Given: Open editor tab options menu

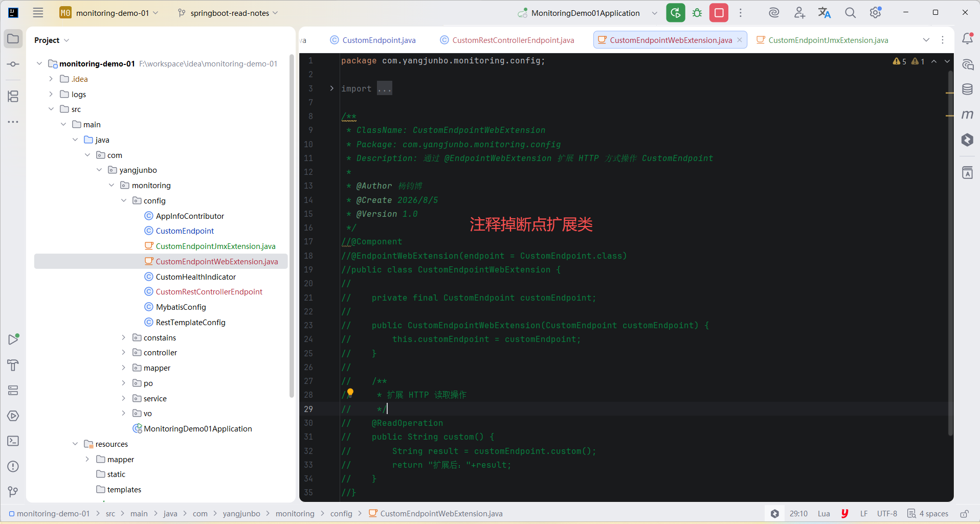Looking at the screenshot, I should point(943,40).
